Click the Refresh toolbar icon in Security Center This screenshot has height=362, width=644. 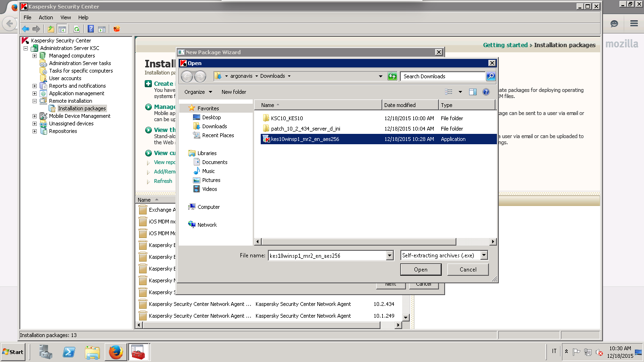coord(76,29)
